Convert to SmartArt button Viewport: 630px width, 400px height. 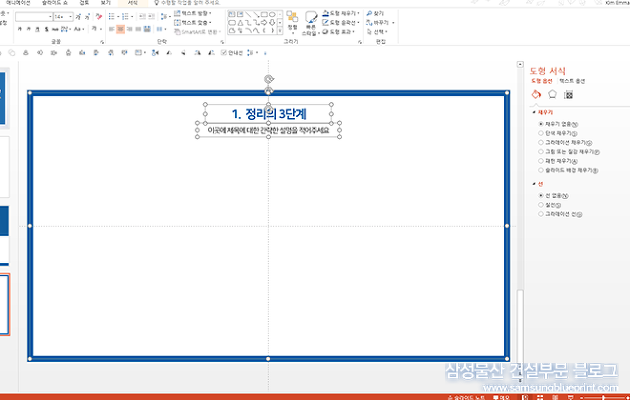point(198,32)
